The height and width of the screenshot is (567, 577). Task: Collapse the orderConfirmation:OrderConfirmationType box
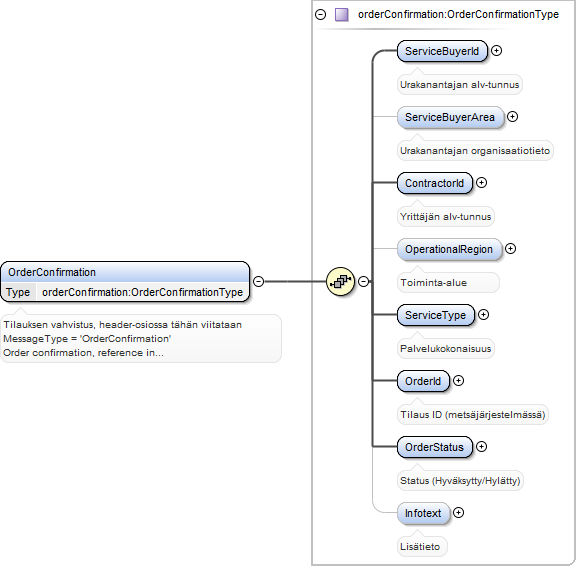coord(321,15)
